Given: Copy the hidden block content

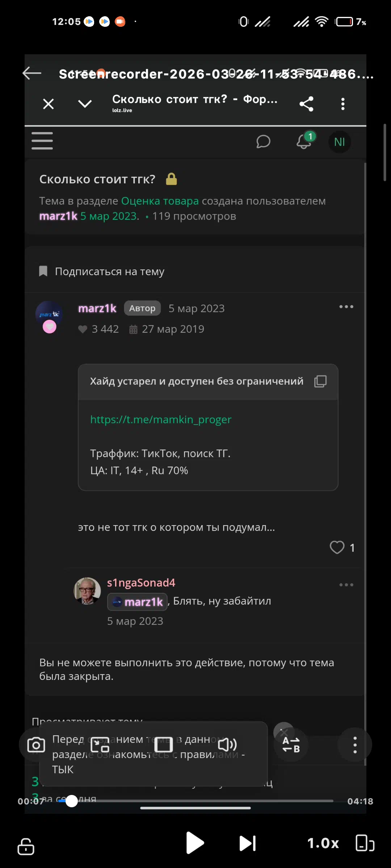Looking at the screenshot, I should pos(320,381).
